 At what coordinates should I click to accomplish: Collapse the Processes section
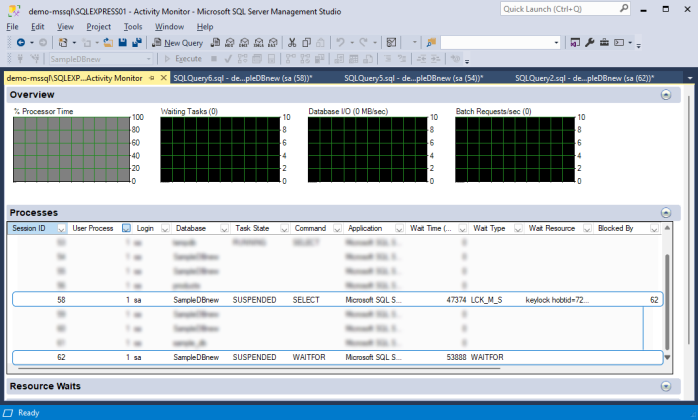click(x=666, y=213)
